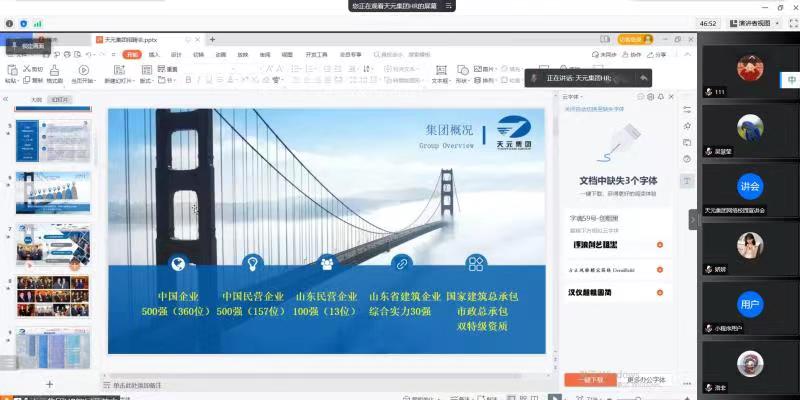Open the 视图 View ribbon tab

[287, 55]
